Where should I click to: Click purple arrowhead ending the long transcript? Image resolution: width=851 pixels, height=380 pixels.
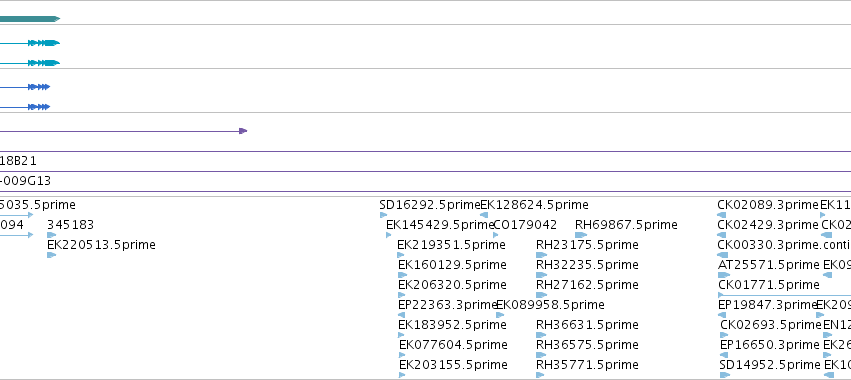click(x=243, y=131)
